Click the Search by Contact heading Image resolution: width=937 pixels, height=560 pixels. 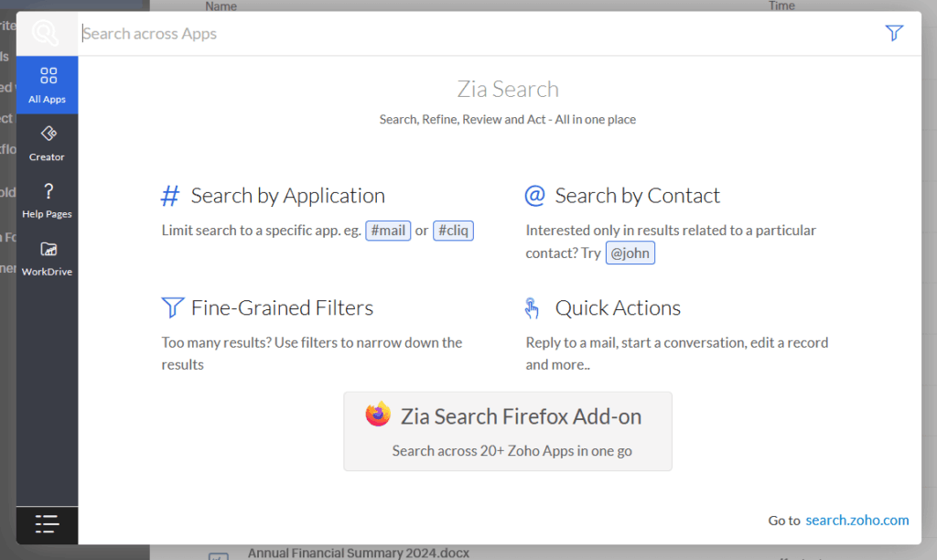coord(638,196)
